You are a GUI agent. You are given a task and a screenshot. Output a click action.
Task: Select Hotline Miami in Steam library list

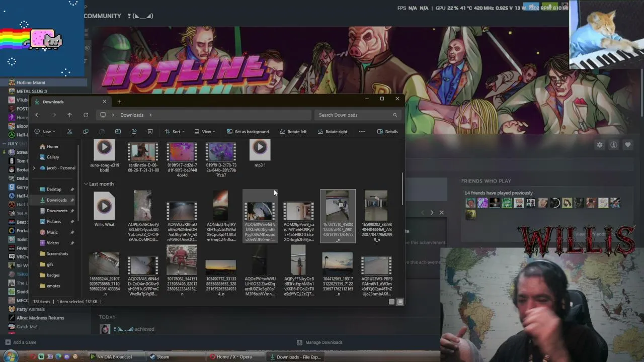[x=43, y=82]
